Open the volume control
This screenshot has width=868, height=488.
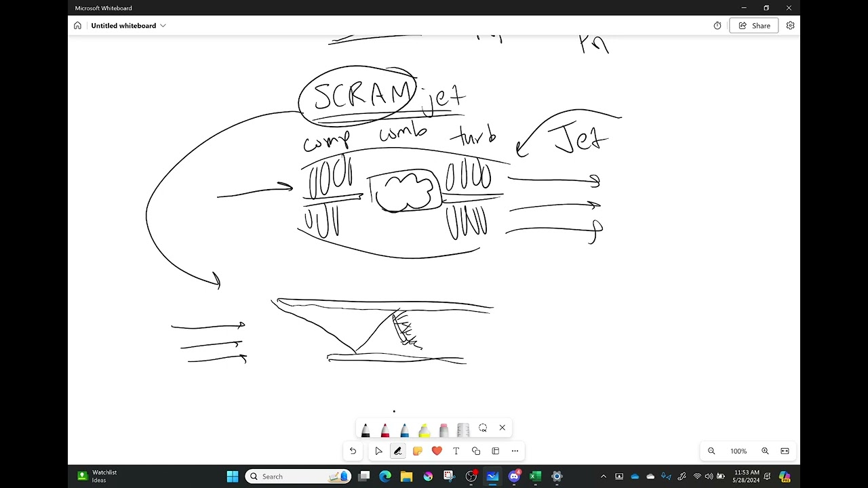pos(709,476)
